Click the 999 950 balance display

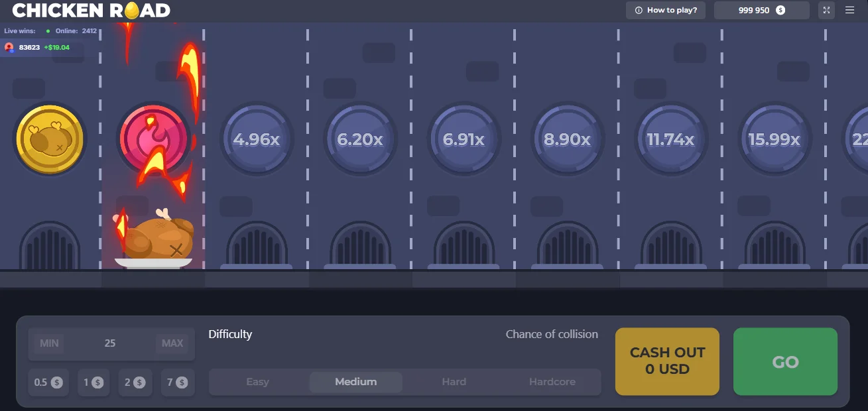point(761,10)
